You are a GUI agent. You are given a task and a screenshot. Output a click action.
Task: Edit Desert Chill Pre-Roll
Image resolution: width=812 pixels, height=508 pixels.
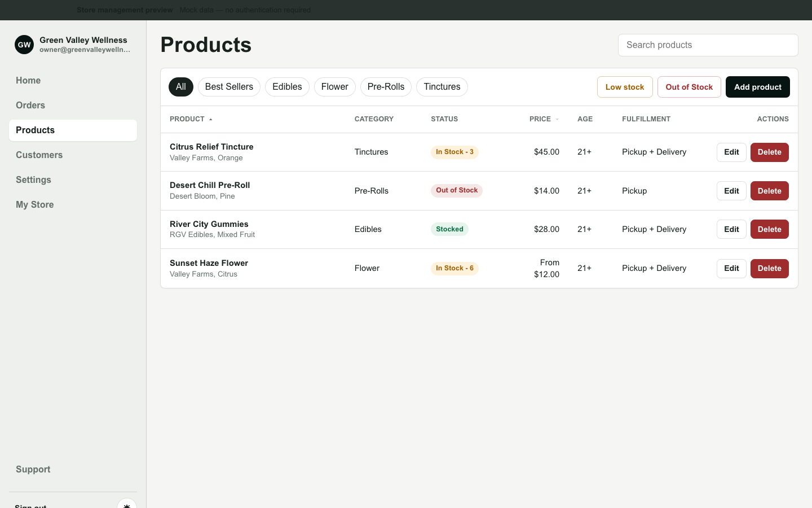coord(731,191)
